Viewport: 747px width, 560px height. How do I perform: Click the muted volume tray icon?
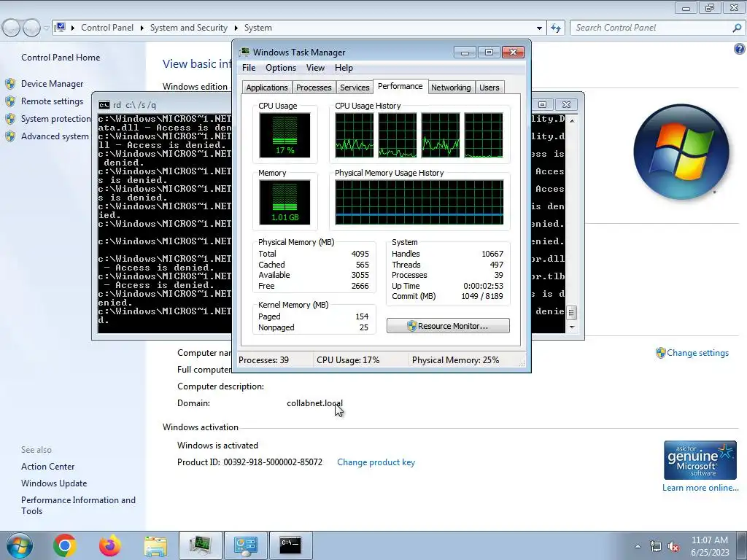[x=673, y=547]
